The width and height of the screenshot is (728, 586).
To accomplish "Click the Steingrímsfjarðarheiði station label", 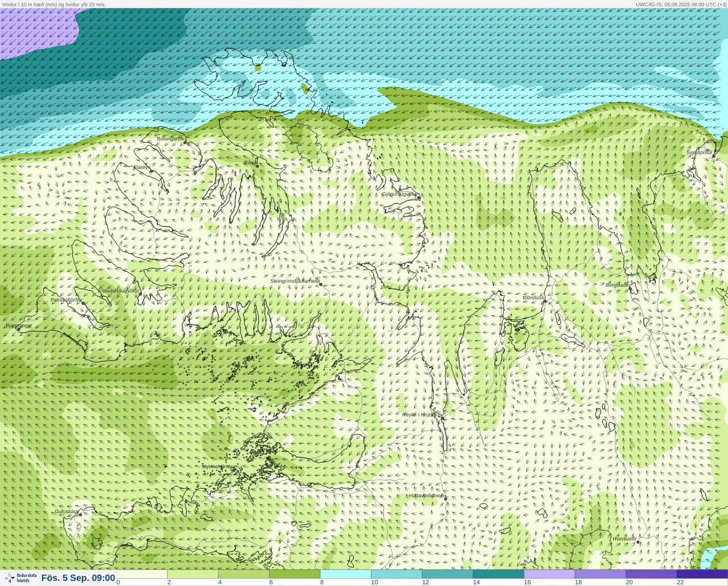I will 295,281.
